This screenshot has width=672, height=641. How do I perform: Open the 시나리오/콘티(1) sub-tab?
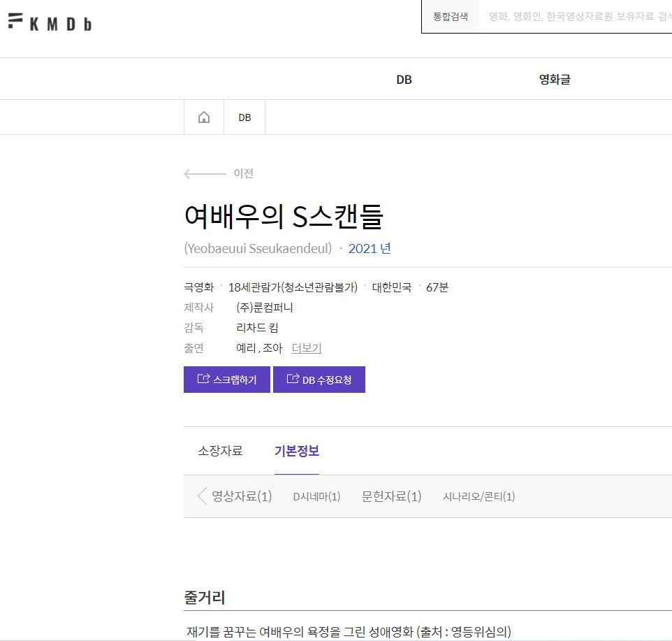479,496
